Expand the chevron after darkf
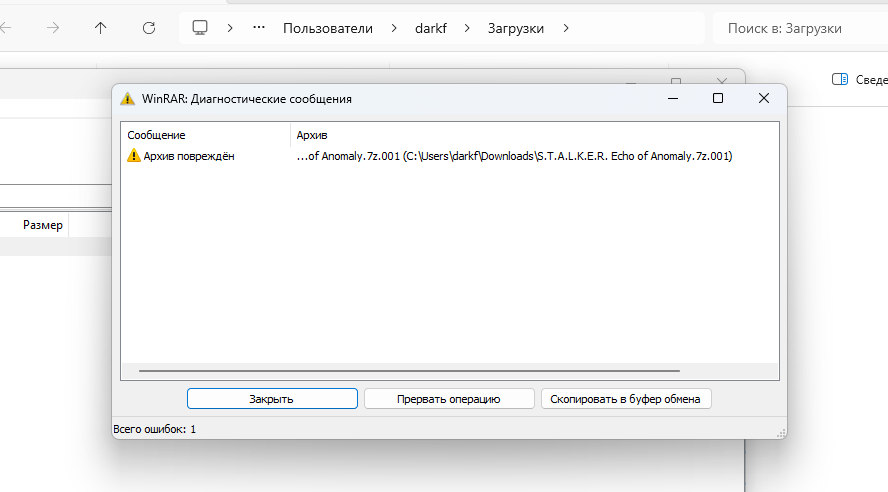The image size is (888, 492). click(x=467, y=28)
